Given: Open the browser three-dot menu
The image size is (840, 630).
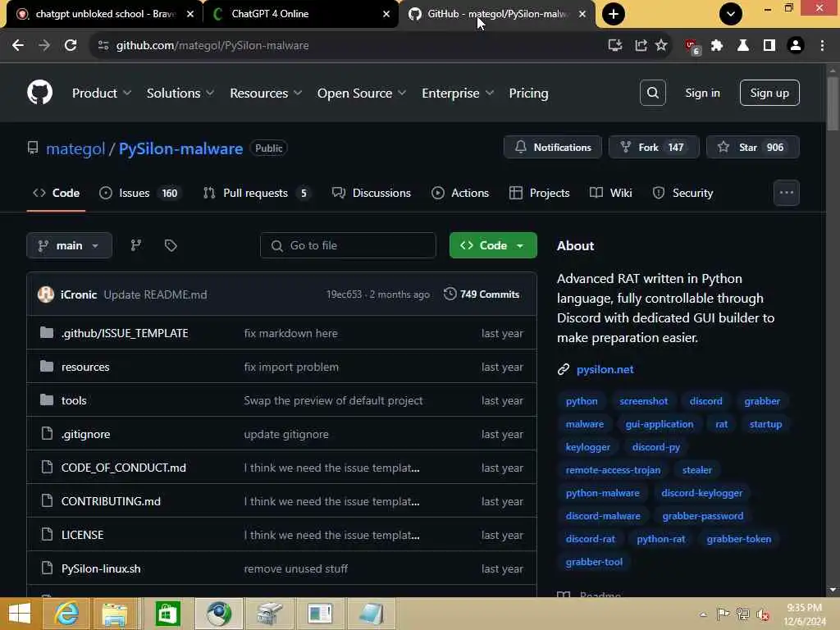Looking at the screenshot, I should [822, 46].
